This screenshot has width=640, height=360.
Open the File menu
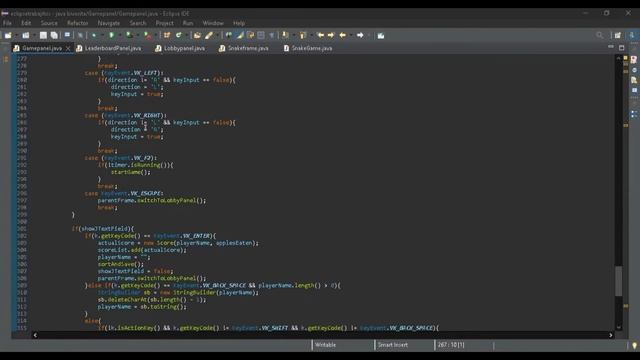pos(7,23)
